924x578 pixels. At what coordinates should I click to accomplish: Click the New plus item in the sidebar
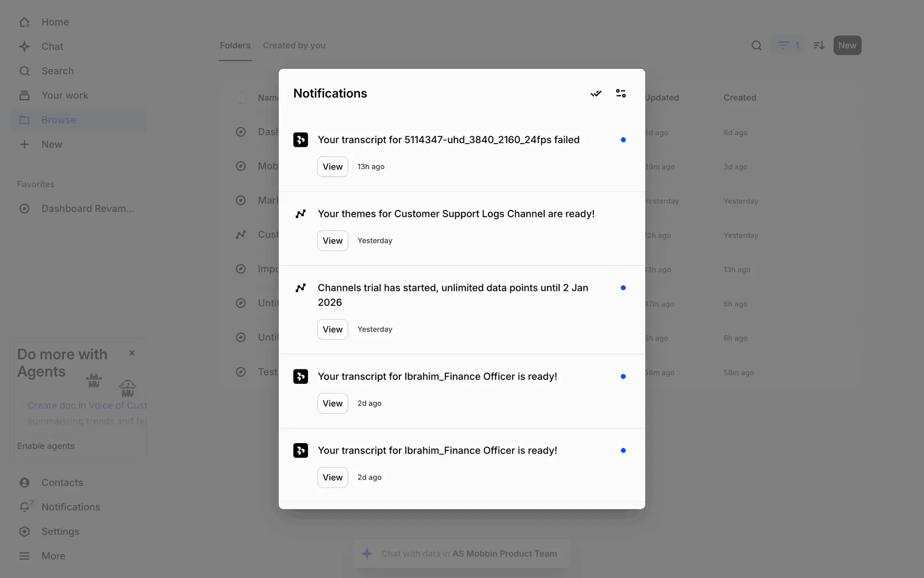(x=51, y=144)
